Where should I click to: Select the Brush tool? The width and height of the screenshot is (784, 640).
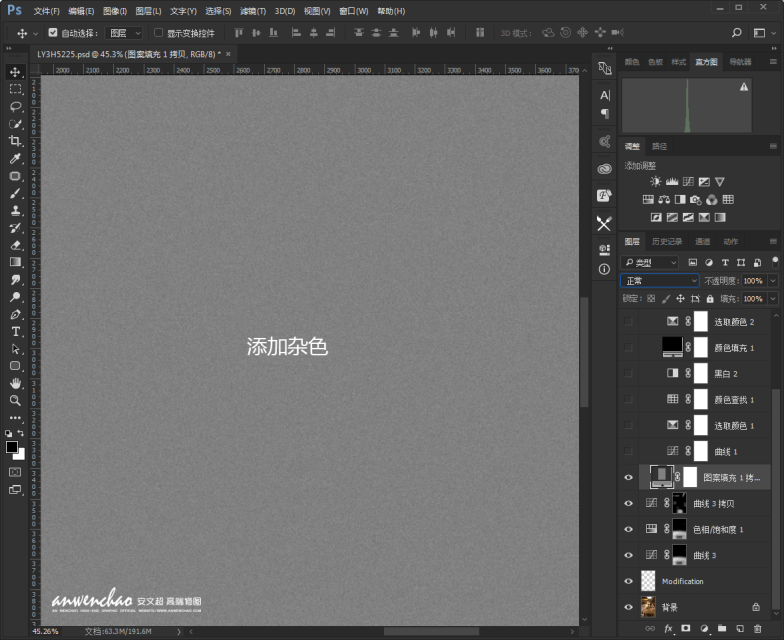(x=15, y=194)
